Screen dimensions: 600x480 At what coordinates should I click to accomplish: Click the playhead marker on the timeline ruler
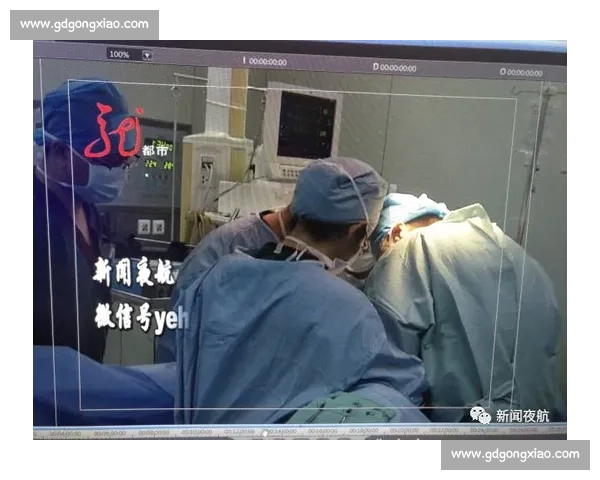(265, 433)
